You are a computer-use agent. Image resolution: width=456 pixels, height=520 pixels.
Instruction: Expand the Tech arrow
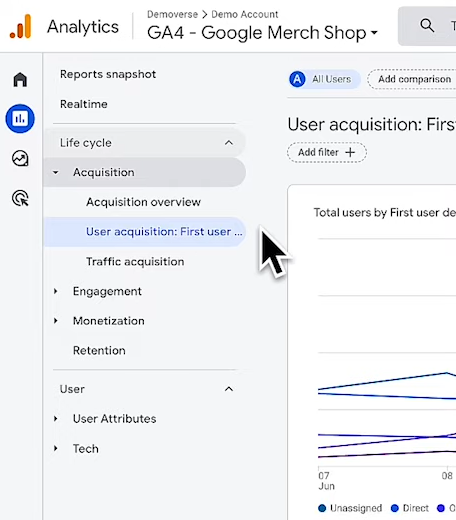click(56, 448)
